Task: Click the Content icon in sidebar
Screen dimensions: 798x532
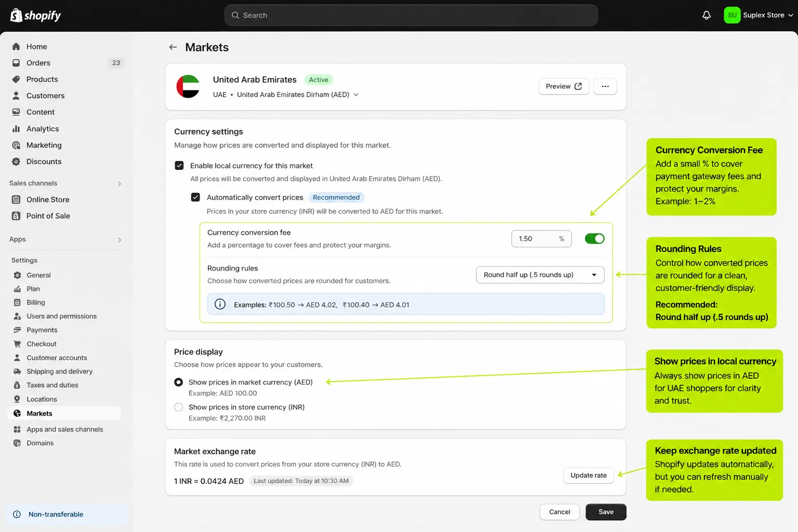Action: click(x=16, y=112)
